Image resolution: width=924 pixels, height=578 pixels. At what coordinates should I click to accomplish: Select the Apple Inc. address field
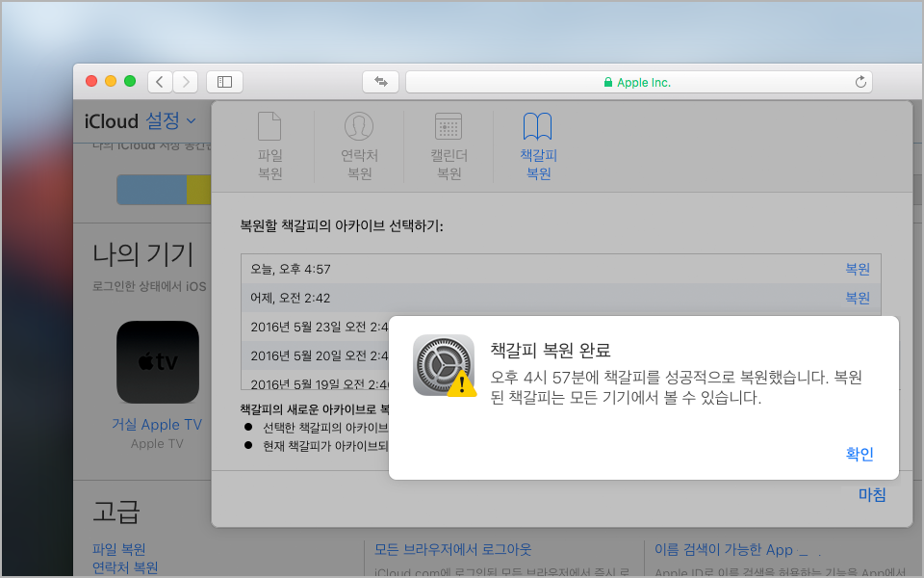point(639,82)
